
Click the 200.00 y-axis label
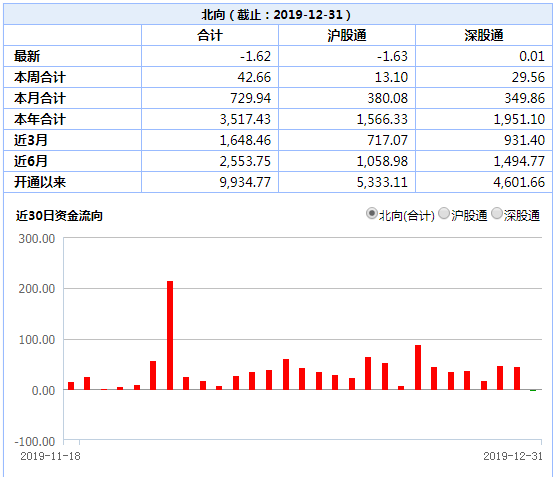(x=37, y=289)
